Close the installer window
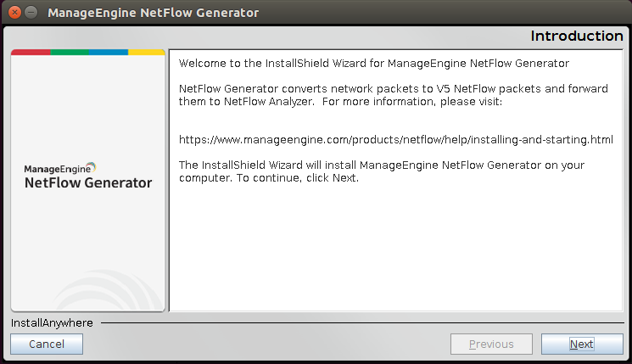This screenshot has width=632, height=364. pyautogui.click(x=15, y=13)
